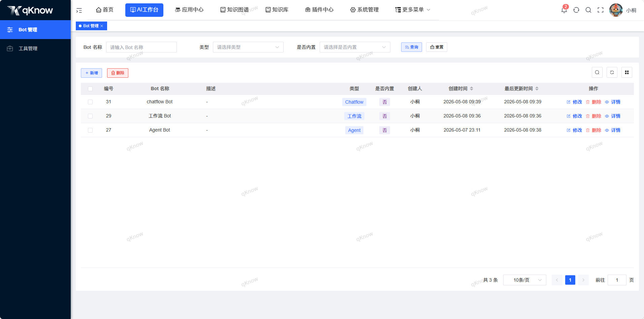Collapse the sidebar with the hamburger icon
The width and height of the screenshot is (644, 319).
click(79, 10)
